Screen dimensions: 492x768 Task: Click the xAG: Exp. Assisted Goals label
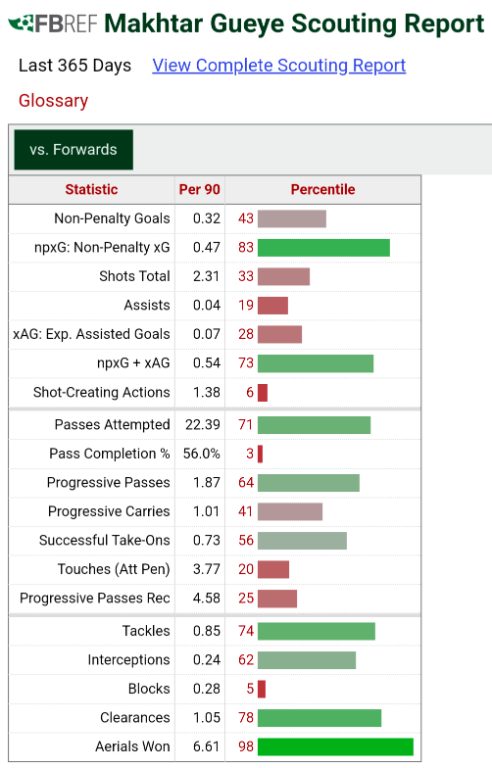[x=92, y=334]
